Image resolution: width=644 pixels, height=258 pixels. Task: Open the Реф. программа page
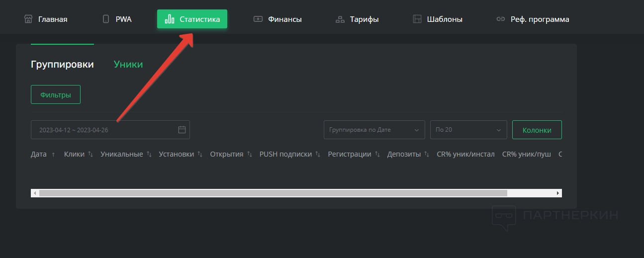point(533,19)
